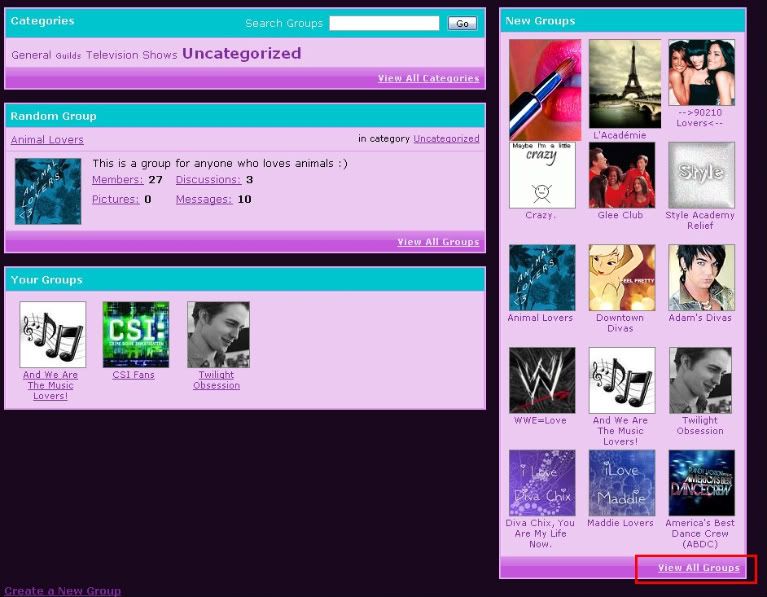Open the Downtown Divas group name
This screenshot has height=597, width=767.
pos(620,323)
